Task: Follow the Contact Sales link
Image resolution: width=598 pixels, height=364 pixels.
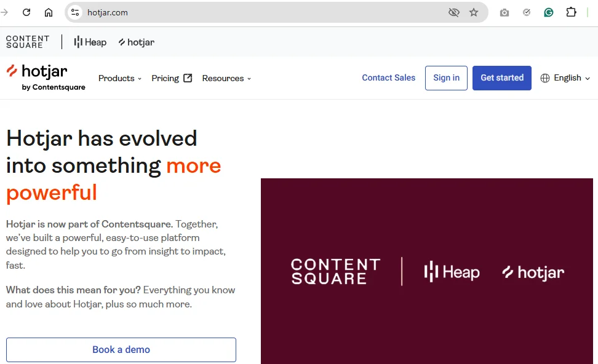Action: (388, 77)
